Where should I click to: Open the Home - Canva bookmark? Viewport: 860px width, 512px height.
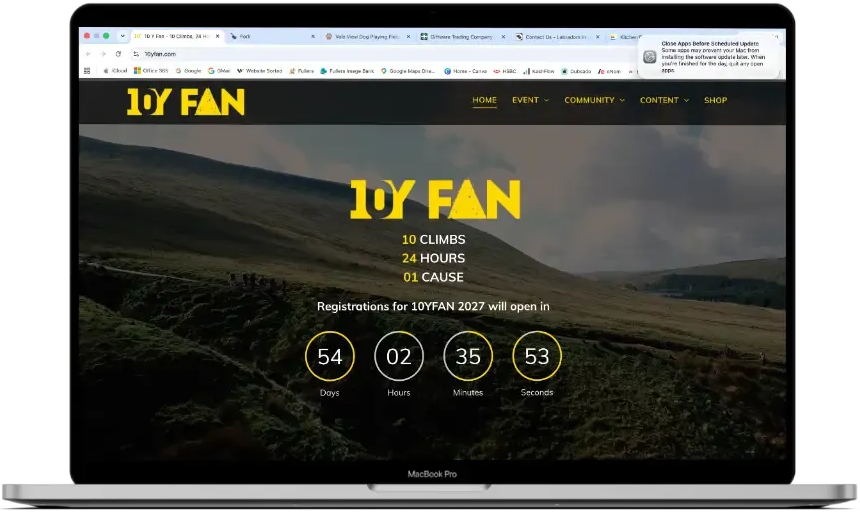[x=466, y=71]
